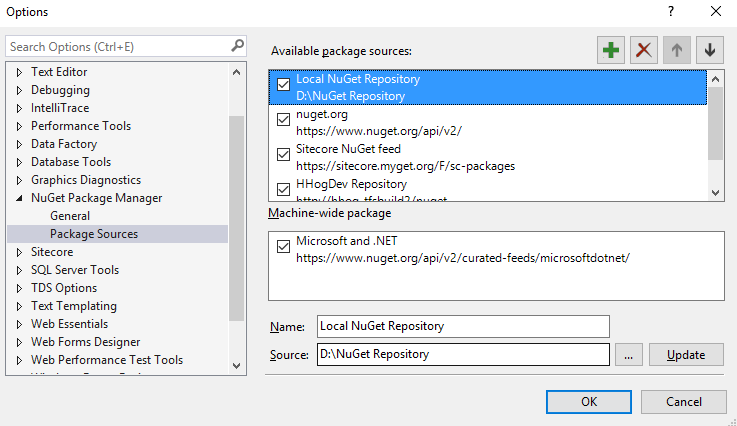Image resolution: width=737 pixels, height=426 pixels.
Task: Expand the Data Factory node
Action: coord(19,144)
